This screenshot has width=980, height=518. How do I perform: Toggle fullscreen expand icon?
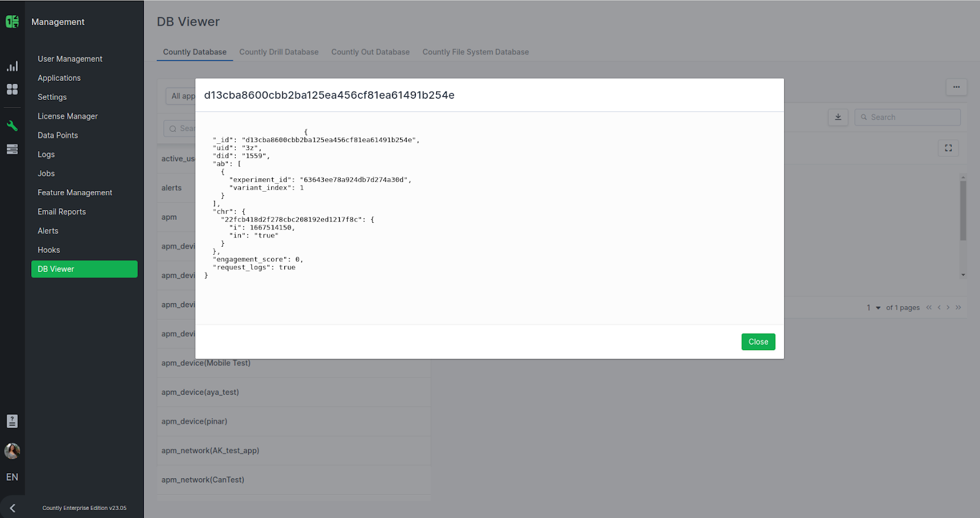point(948,148)
